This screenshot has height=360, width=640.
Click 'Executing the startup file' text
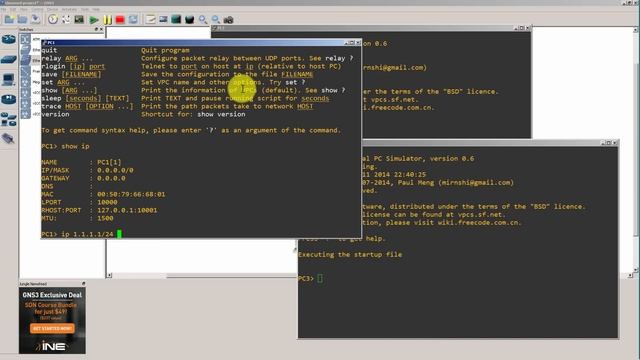point(350,255)
